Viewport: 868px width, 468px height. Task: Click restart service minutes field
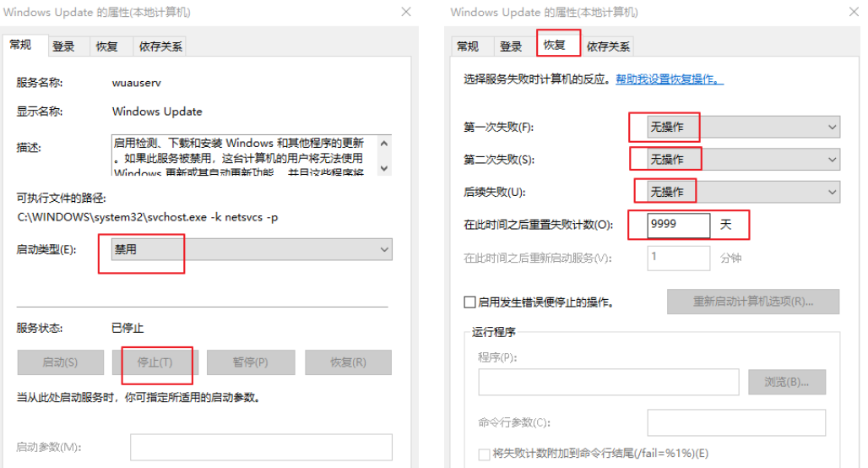pyautogui.click(x=679, y=258)
